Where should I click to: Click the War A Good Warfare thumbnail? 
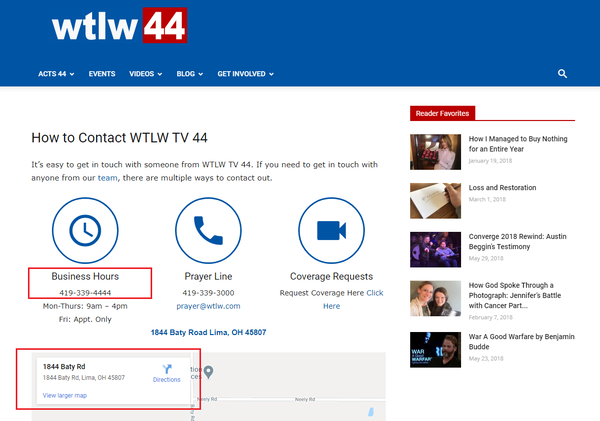tap(435, 350)
